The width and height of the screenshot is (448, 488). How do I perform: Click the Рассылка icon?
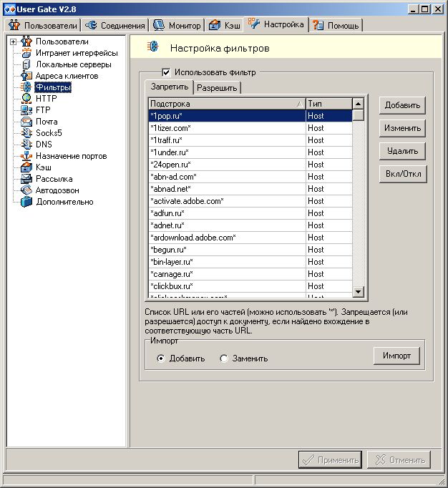pos(26,179)
